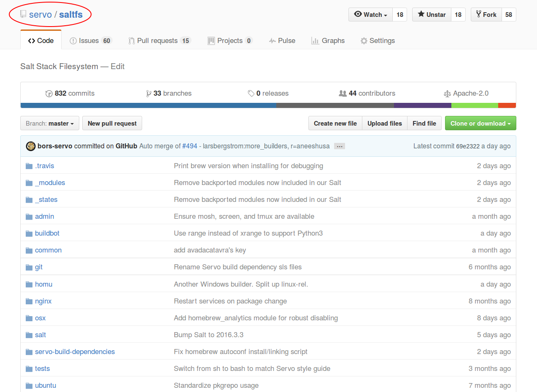Go to the Projects tab

(x=230, y=41)
